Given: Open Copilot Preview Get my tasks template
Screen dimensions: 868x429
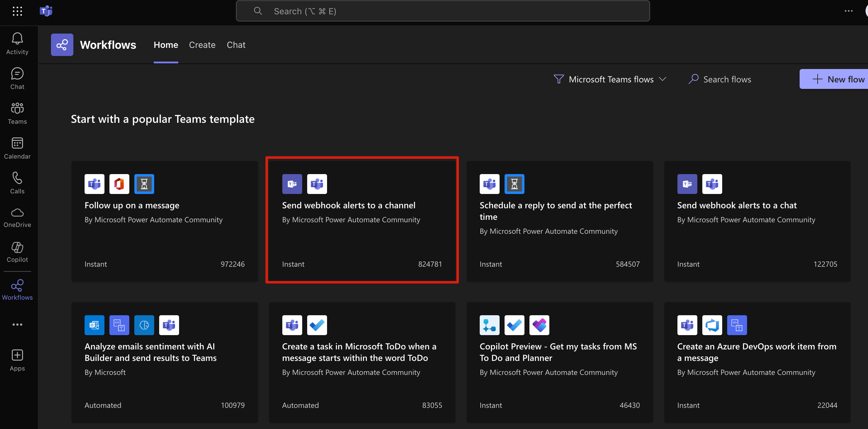Looking at the screenshot, I should (560, 362).
